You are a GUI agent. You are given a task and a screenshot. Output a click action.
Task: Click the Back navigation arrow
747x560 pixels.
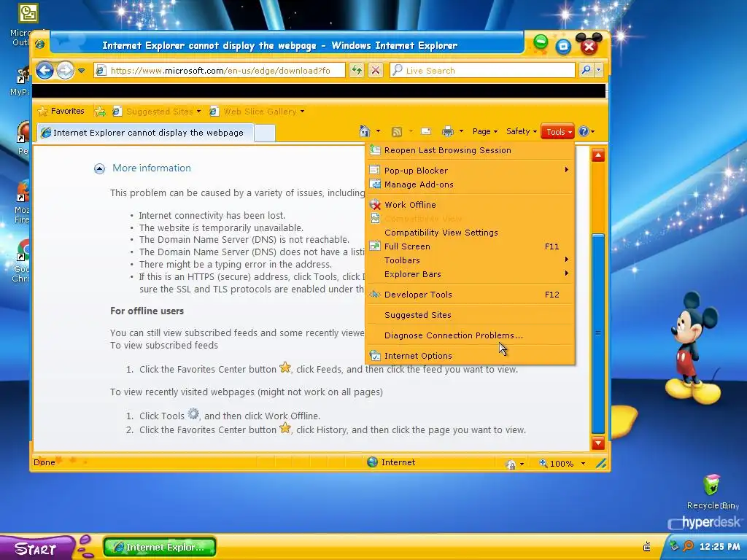pos(44,71)
